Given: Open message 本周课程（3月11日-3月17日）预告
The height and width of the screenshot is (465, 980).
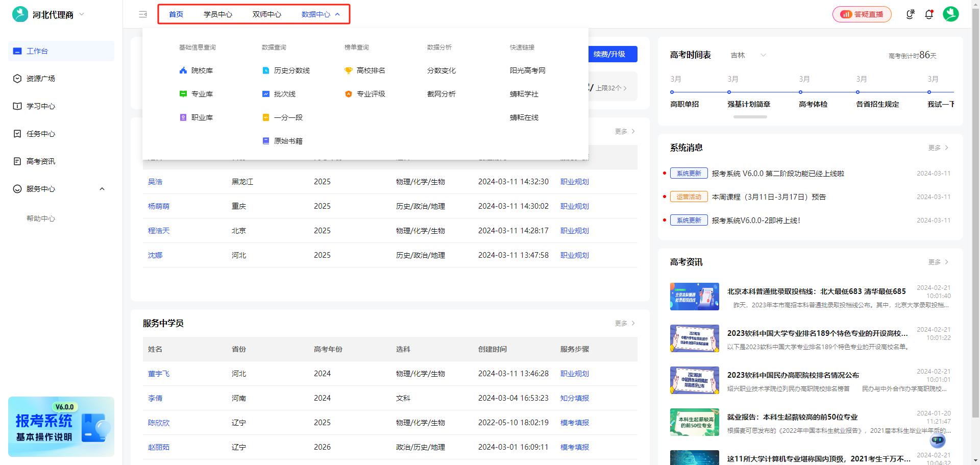Looking at the screenshot, I should point(769,197).
